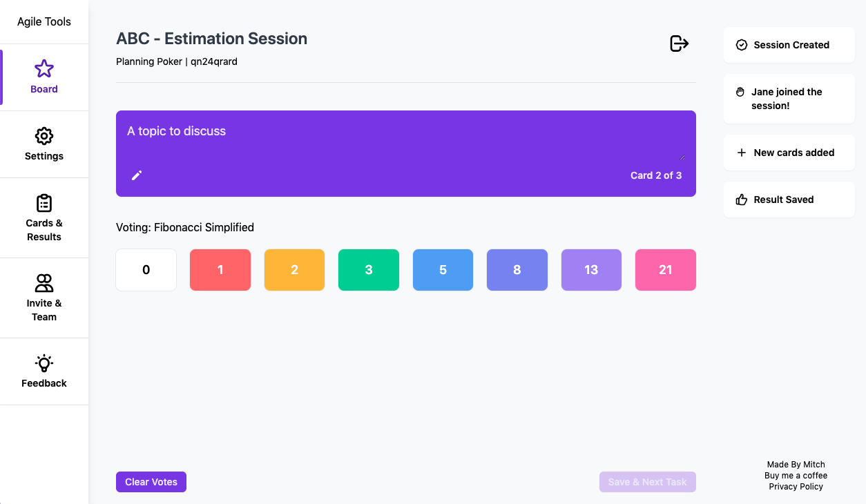The image size is (866, 504).
Task: Select the Board star icon
Action: pyautogui.click(x=44, y=68)
